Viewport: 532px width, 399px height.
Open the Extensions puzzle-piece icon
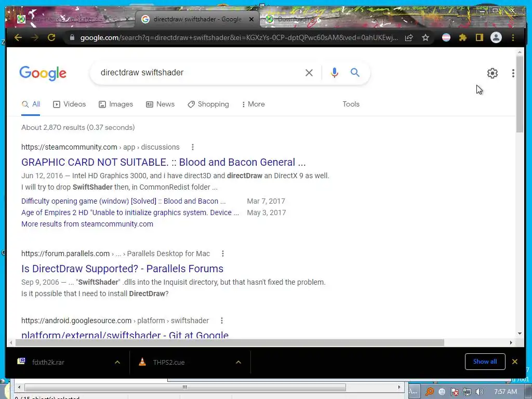click(463, 37)
